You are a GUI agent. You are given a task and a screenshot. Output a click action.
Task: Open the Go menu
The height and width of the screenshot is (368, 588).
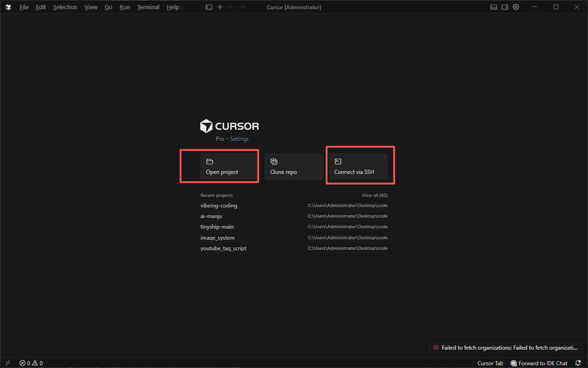click(108, 7)
